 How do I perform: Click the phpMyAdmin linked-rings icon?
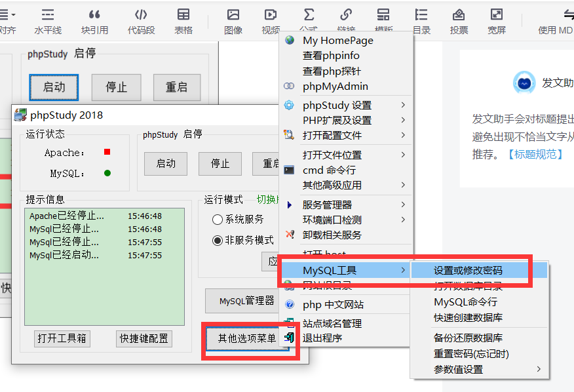click(289, 86)
